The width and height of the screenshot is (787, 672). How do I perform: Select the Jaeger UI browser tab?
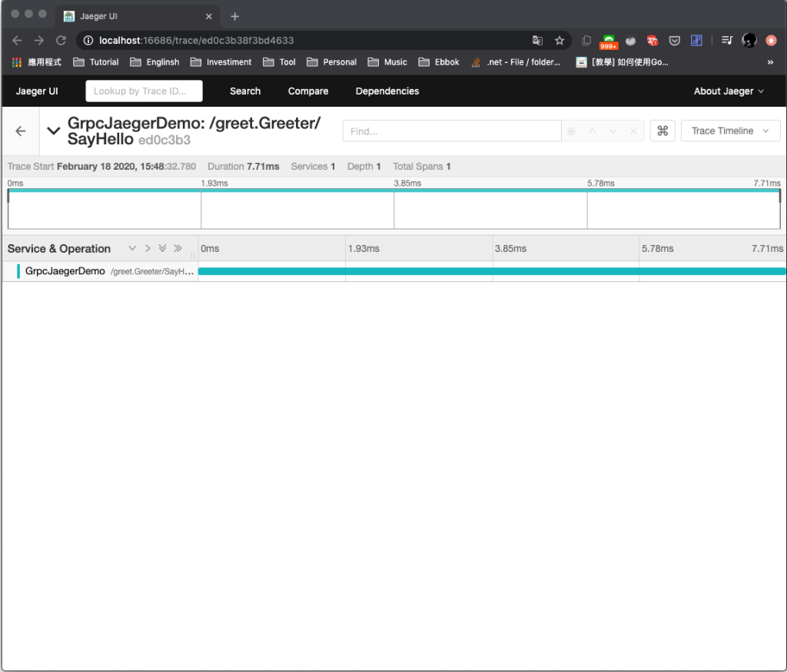pyautogui.click(x=137, y=16)
